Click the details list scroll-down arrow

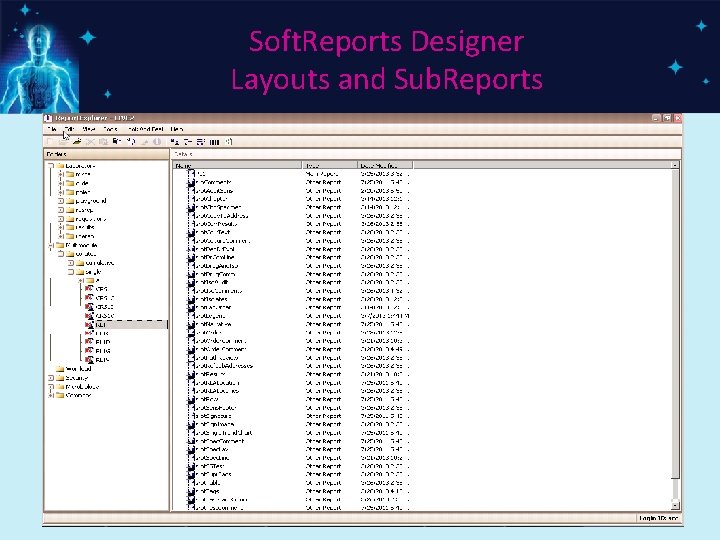coord(675,506)
